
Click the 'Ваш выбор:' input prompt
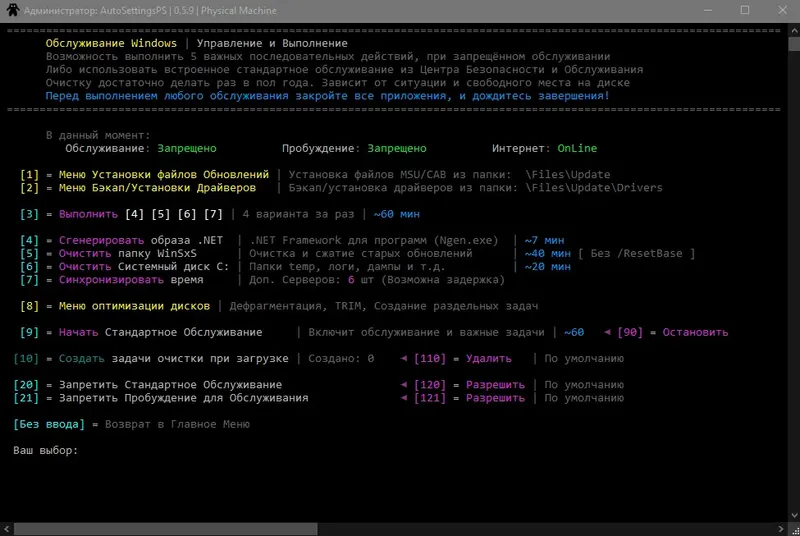pos(45,451)
